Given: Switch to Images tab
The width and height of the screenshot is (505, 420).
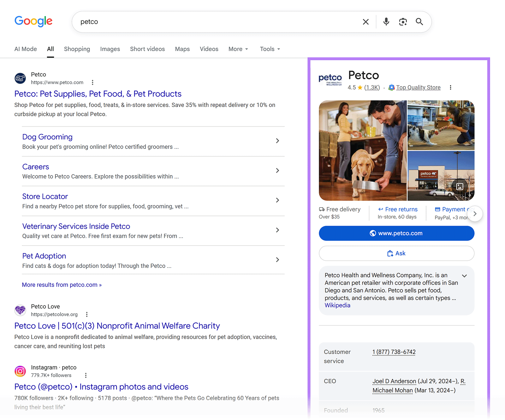Looking at the screenshot, I should [110, 49].
